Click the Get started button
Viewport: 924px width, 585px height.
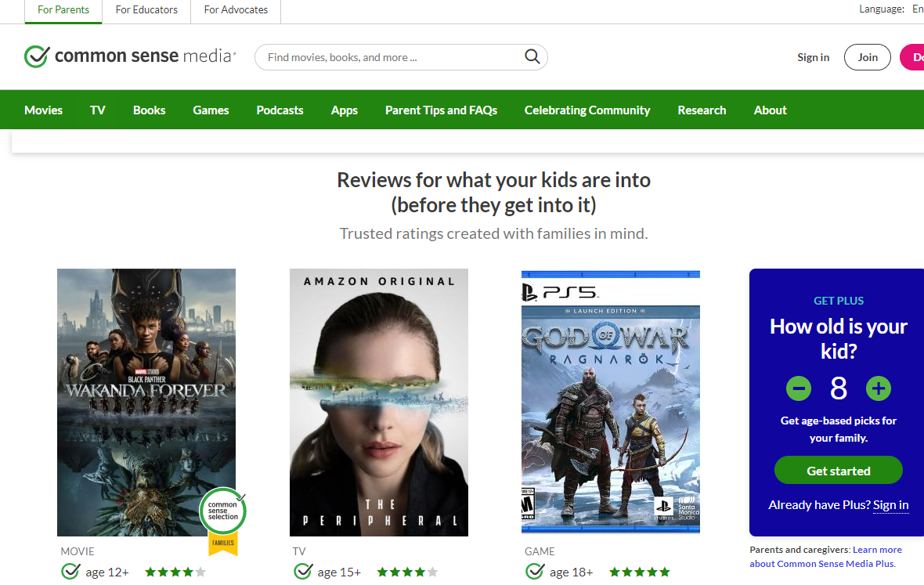pos(839,470)
